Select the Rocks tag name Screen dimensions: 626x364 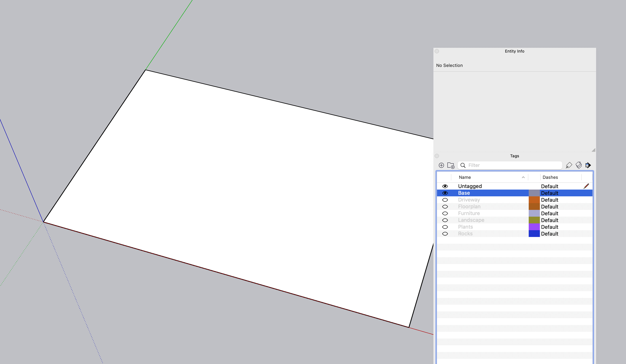tap(465, 234)
